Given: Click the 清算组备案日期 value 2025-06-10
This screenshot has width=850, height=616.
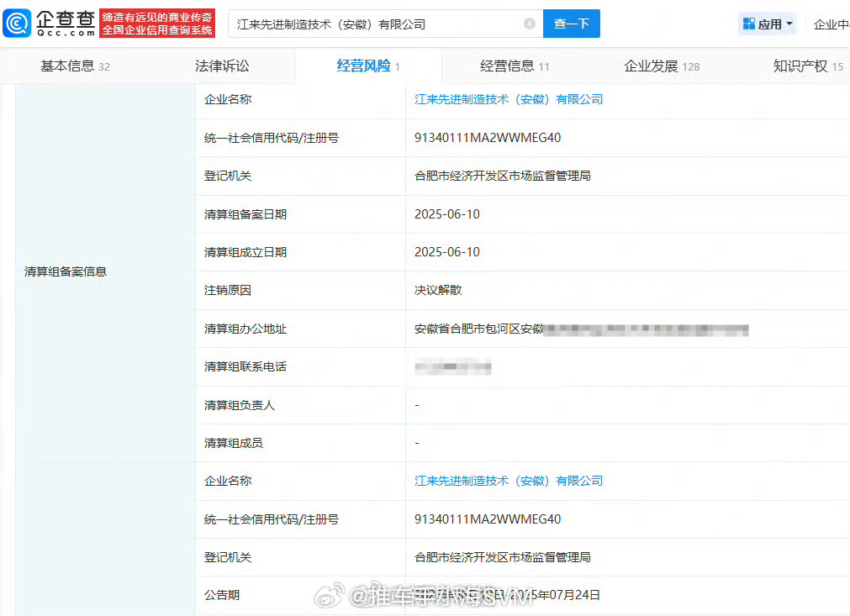Looking at the screenshot, I should click(446, 214).
